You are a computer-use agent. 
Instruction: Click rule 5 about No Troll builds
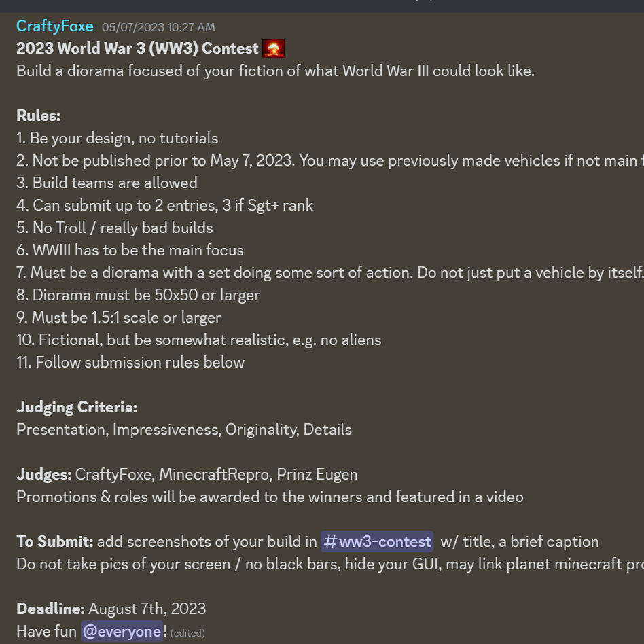(115, 228)
